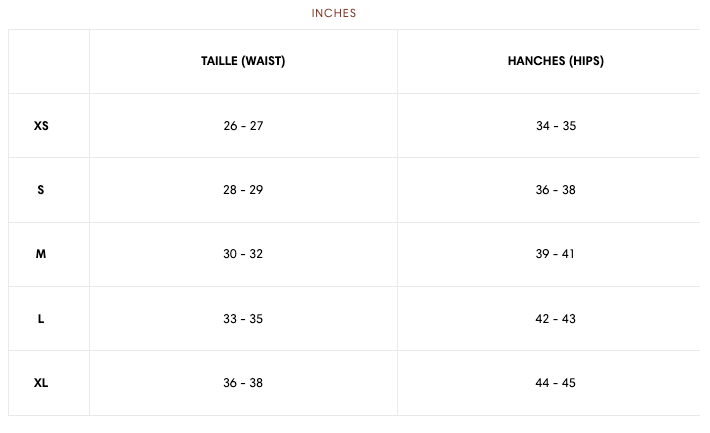The height and width of the screenshot is (433, 710).
Task: Click the TAILLE (WAIST) column header
Action: pos(243,61)
